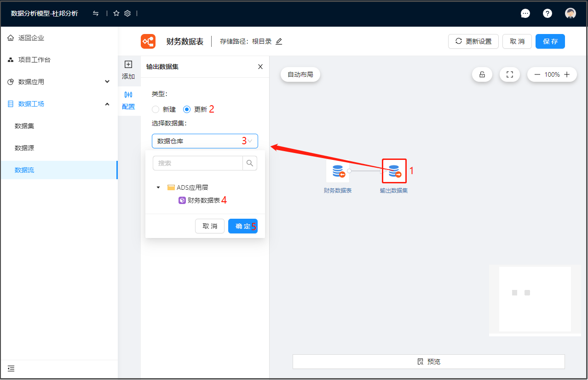This screenshot has height=380, width=588.
Task: Collapse the ADS应用层 folder tree
Action: tap(158, 187)
